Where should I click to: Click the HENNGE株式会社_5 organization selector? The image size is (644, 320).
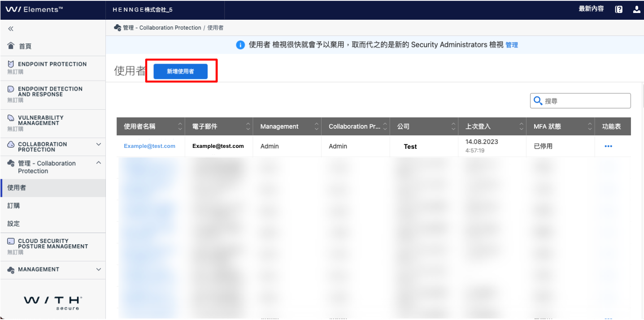tap(143, 10)
